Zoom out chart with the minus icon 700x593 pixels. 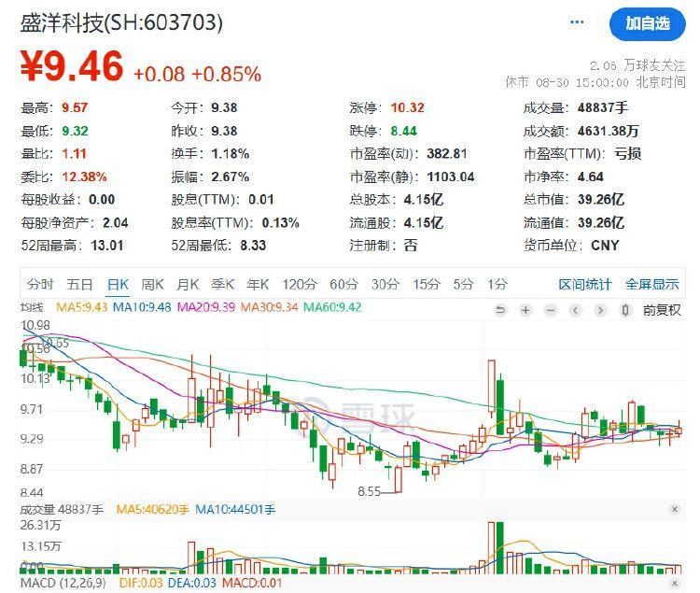pos(551,310)
